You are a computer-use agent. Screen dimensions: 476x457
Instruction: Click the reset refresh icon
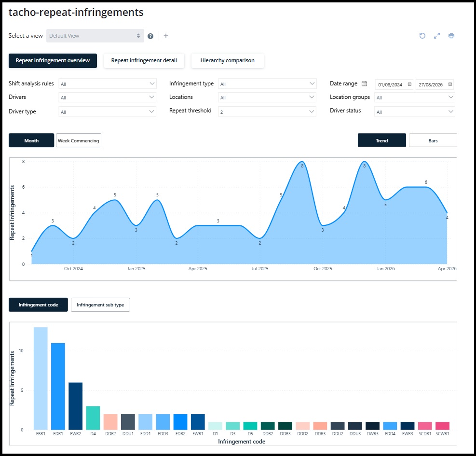tap(422, 36)
